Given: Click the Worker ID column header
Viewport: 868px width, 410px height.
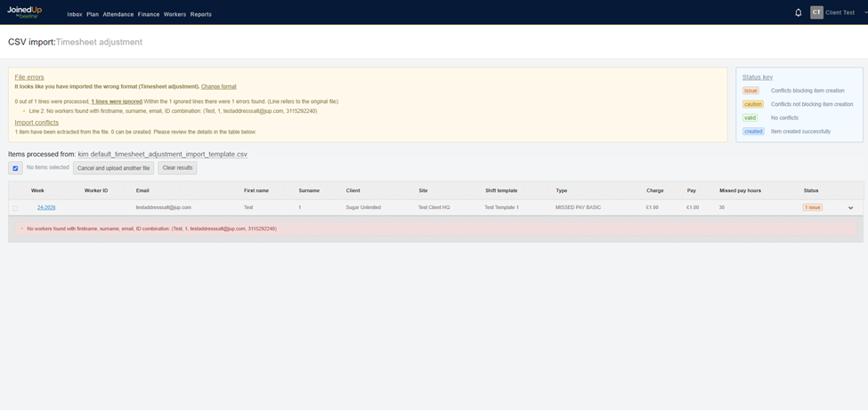Looking at the screenshot, I should click(96, 191).
